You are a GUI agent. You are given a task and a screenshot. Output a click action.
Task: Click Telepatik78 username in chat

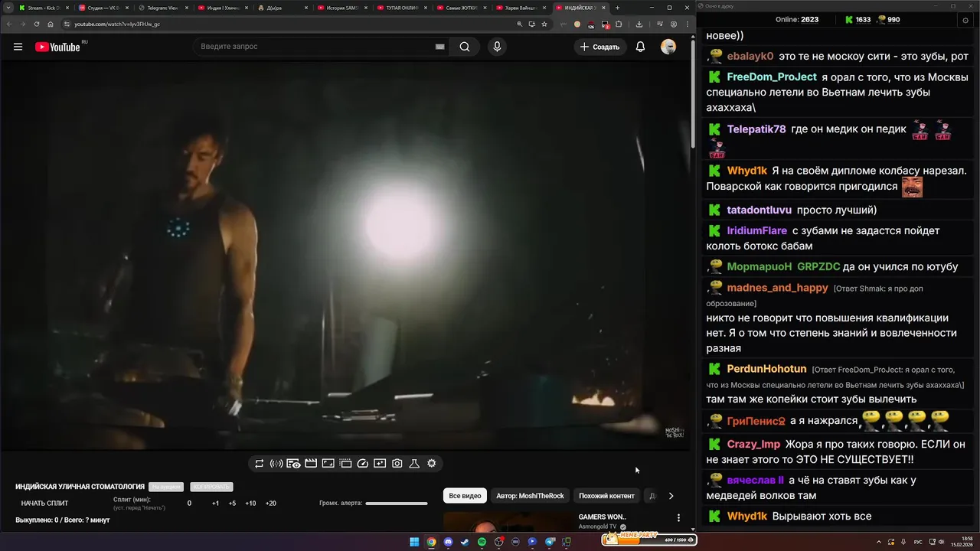756,129
